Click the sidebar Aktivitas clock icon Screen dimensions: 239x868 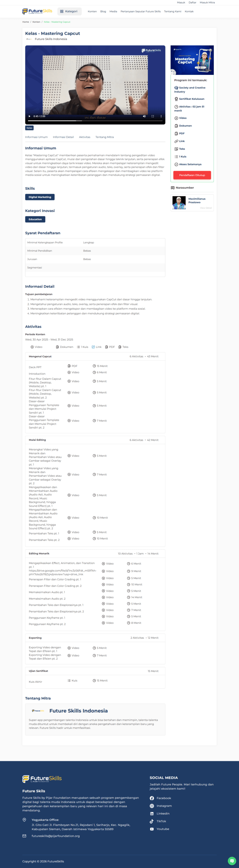point(176,106)
